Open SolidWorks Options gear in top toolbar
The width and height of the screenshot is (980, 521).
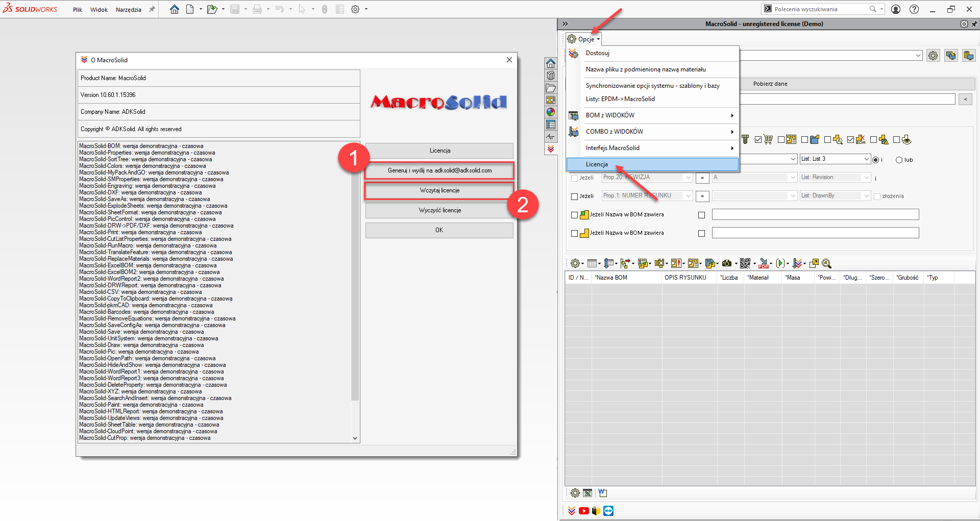355,9
